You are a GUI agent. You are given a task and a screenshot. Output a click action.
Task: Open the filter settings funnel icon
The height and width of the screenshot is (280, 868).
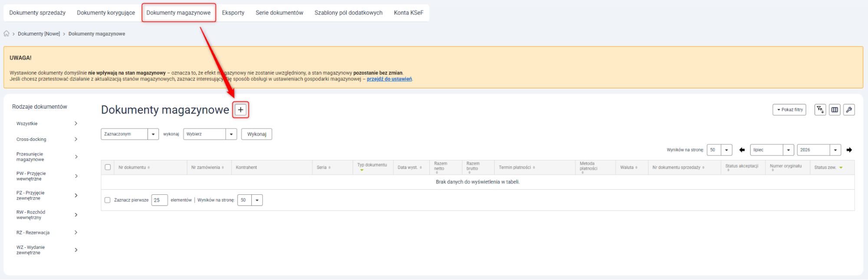820,110
